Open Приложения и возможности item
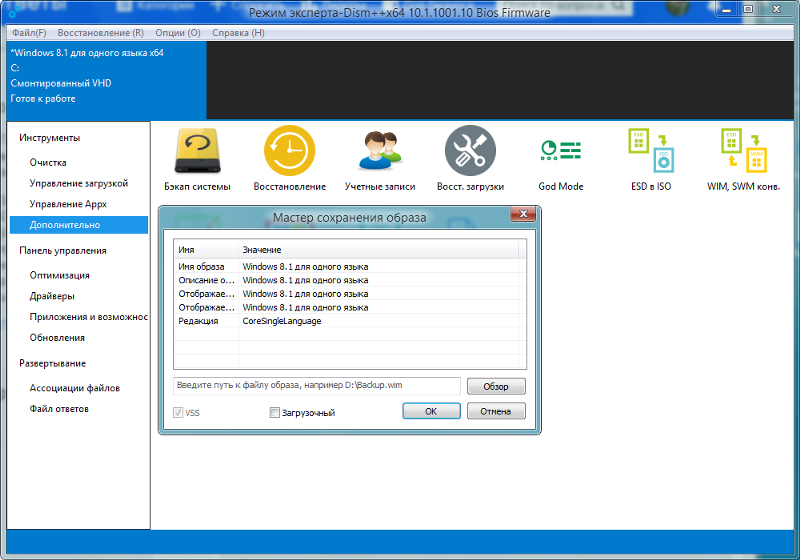This screenshot has height=560, width=800. click(x=89, y=317)
